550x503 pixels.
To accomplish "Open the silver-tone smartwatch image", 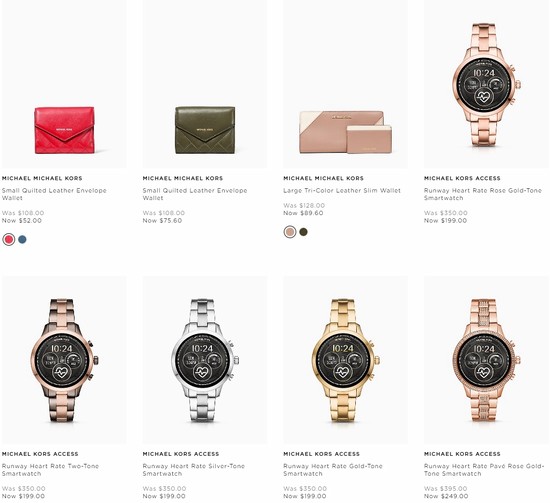I will tap(205, 360).
